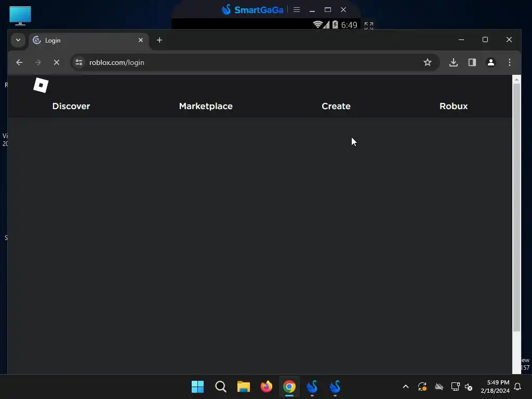
Task: Maximize the SmartGaGa window
Action: pyautogui.click(x=328, y=10)
